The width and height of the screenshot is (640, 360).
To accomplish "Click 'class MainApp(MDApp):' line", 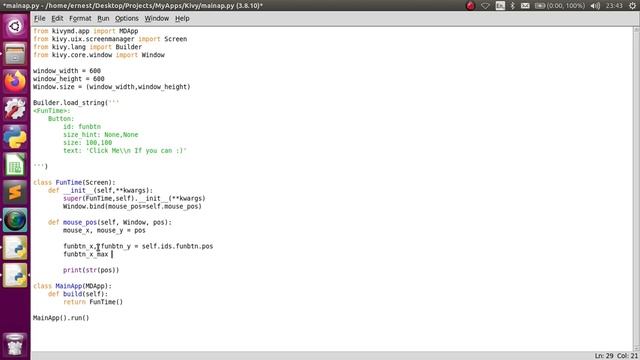I will (x=72, y=286).
